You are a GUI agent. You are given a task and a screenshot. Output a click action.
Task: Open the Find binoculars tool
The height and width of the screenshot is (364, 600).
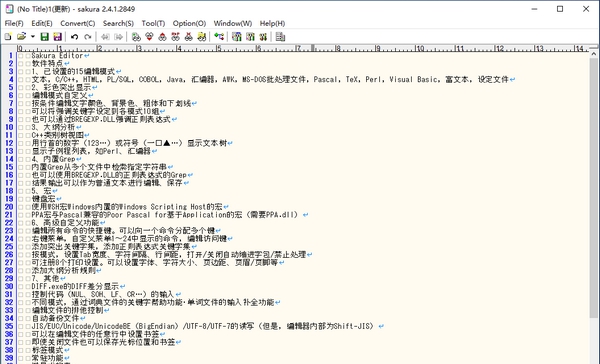click(x=136, y=37)
